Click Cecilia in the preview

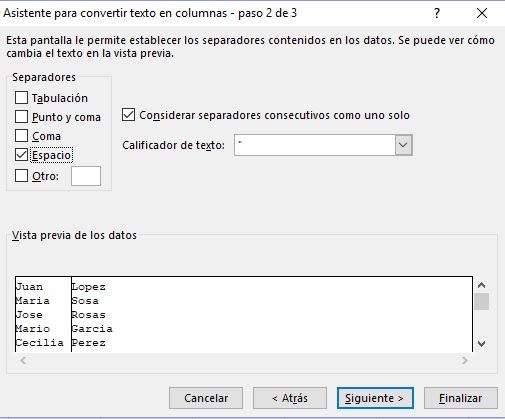[x=40, y=343]
